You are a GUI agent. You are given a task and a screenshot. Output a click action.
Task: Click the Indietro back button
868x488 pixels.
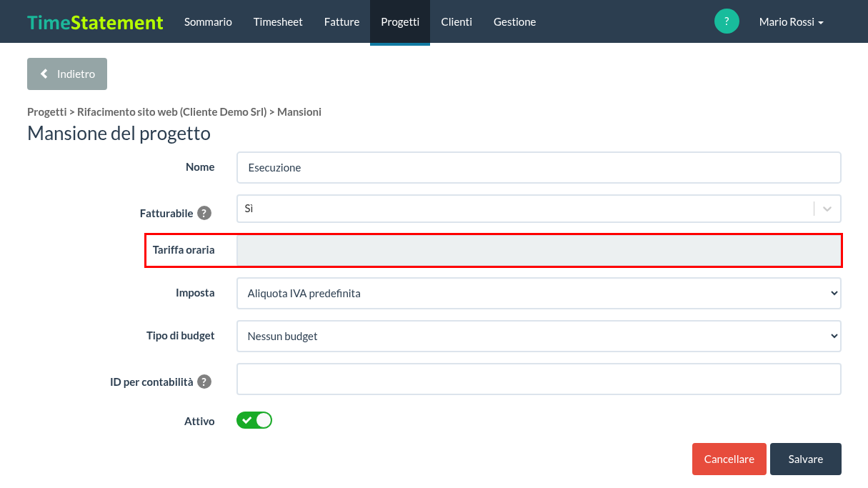pyautogui.click(x=67, y=74)
